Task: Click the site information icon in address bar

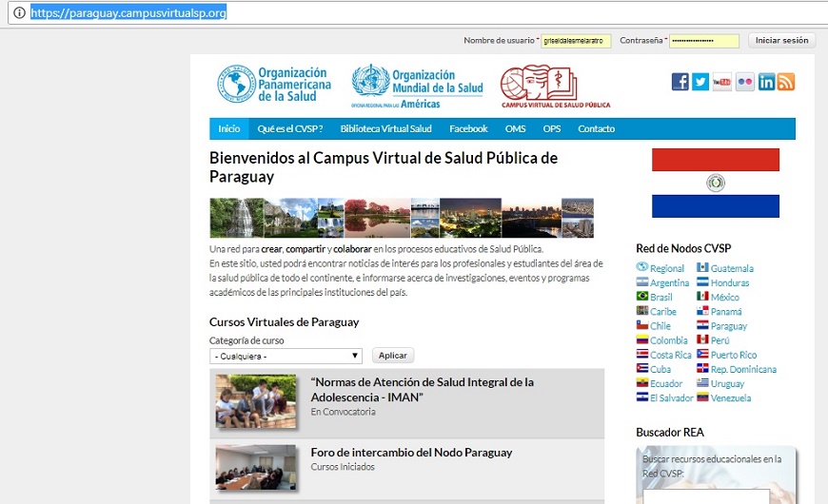Action: click(19, 12)
